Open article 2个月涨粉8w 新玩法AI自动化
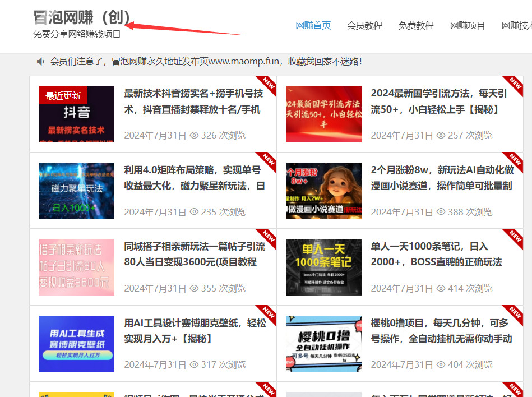Image resolution: width=532 pixels, height=397 pixels. 441,178
